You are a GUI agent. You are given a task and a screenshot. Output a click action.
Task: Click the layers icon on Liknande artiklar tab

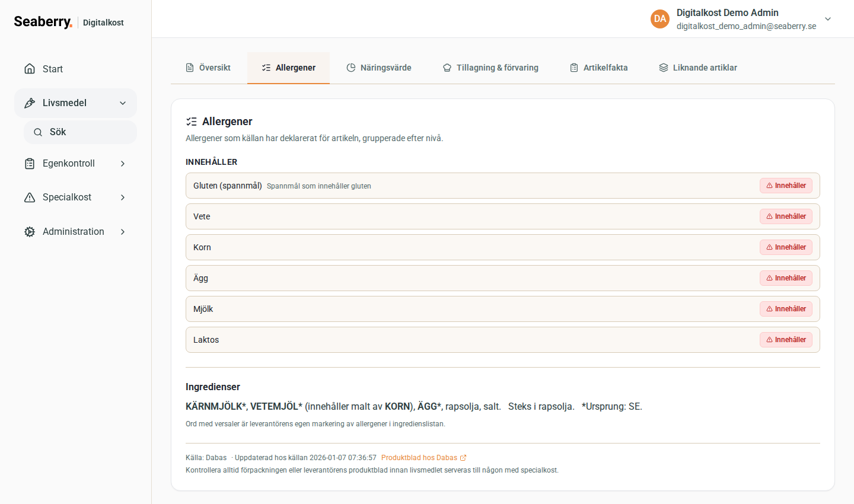(x=664, y=68)
